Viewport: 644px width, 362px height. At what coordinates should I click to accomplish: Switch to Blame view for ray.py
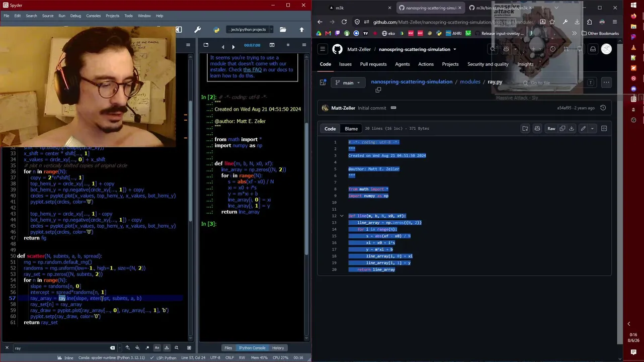pos(351,129)
